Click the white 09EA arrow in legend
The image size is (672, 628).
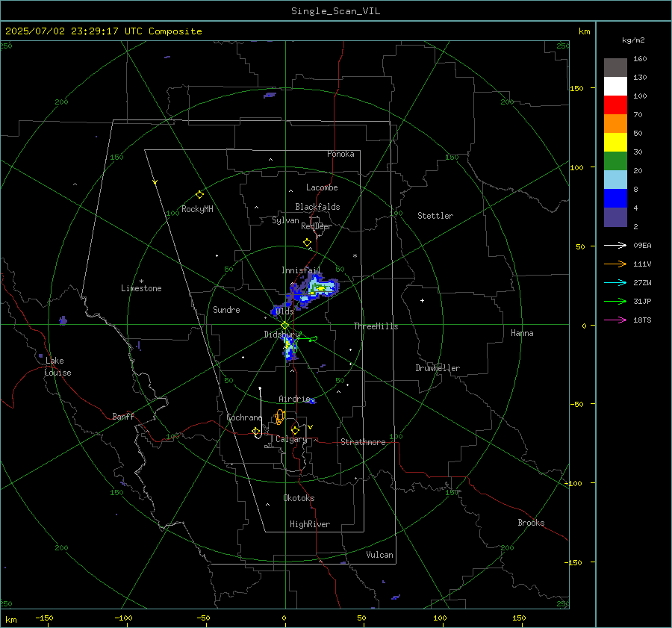click(x=615, y=245)
